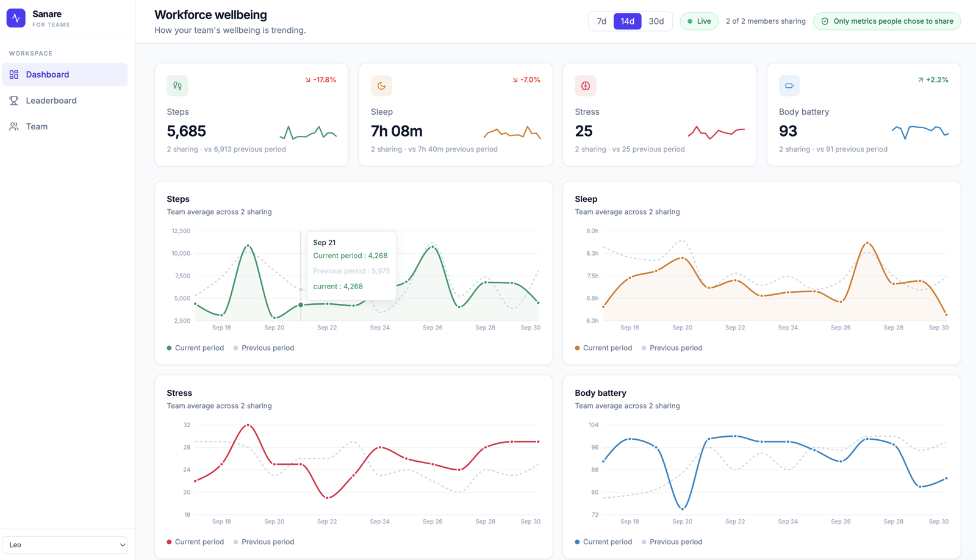The width and height of the screenshot is (976, 560).
Task: Click the battery icon on Body battery card
Action: point(789,86)
